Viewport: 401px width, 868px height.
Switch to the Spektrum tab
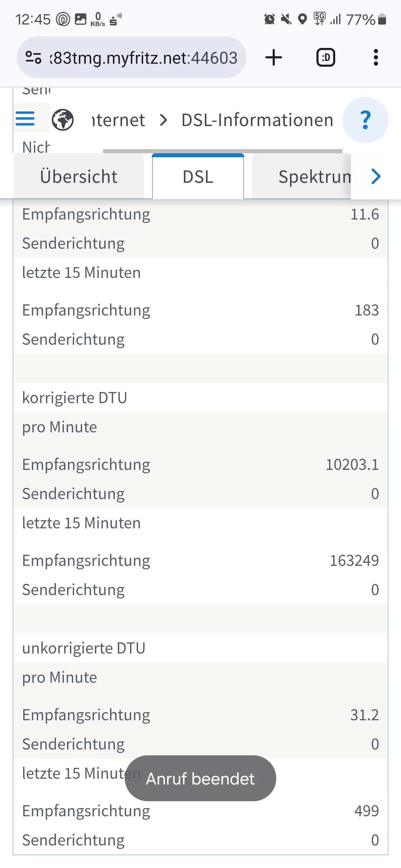(x=302, y=177)
